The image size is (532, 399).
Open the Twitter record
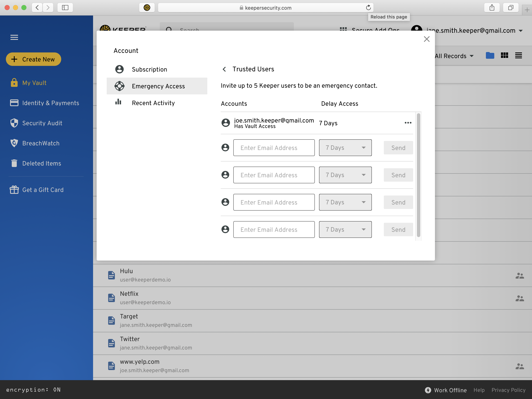point(312,343)
